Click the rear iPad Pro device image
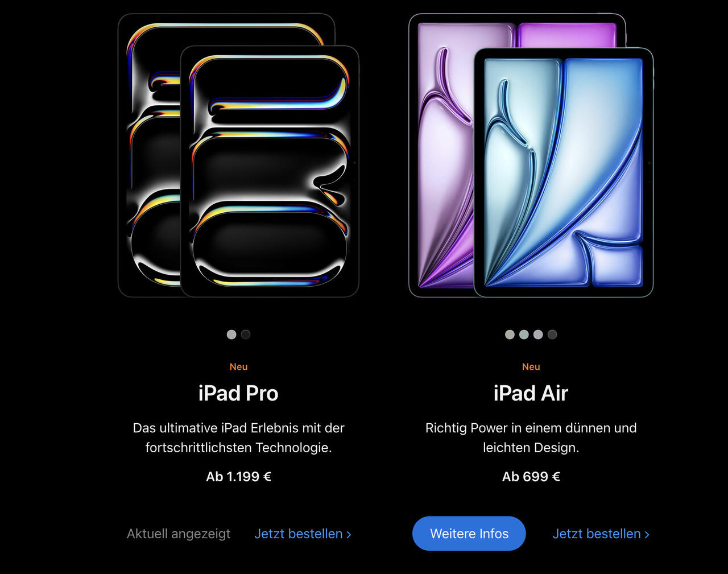The image size is (728, 574). tap(149, 154)
